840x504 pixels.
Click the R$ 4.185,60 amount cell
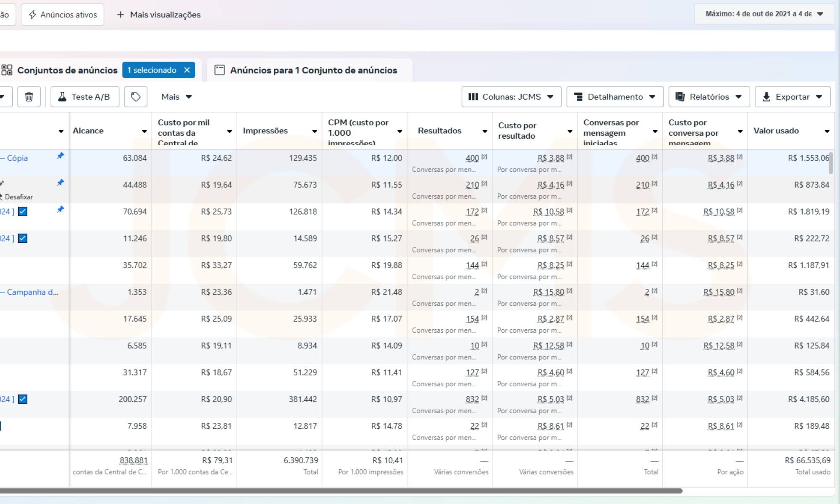[x=808, y=399]
